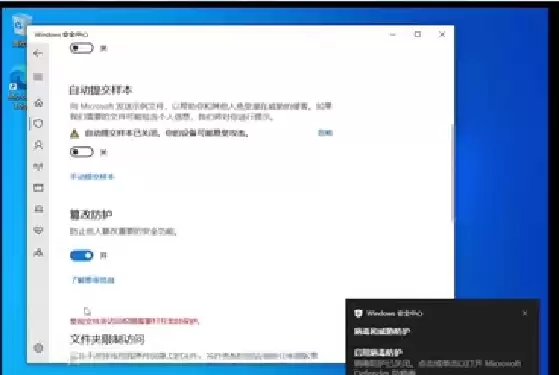Select the Virus & threat protection shield icon
Screen dimensions: 559x375
click(x=39, y=124)
